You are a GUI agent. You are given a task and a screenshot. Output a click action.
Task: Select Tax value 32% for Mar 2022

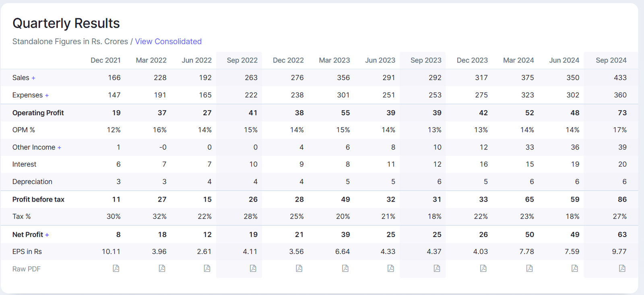pyautogui.click(x=159, y=217)
